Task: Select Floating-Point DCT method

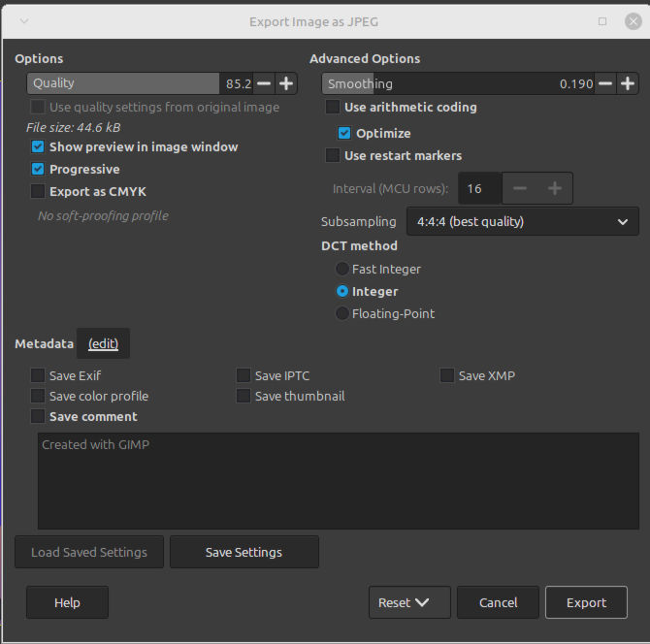Action: 341,313
